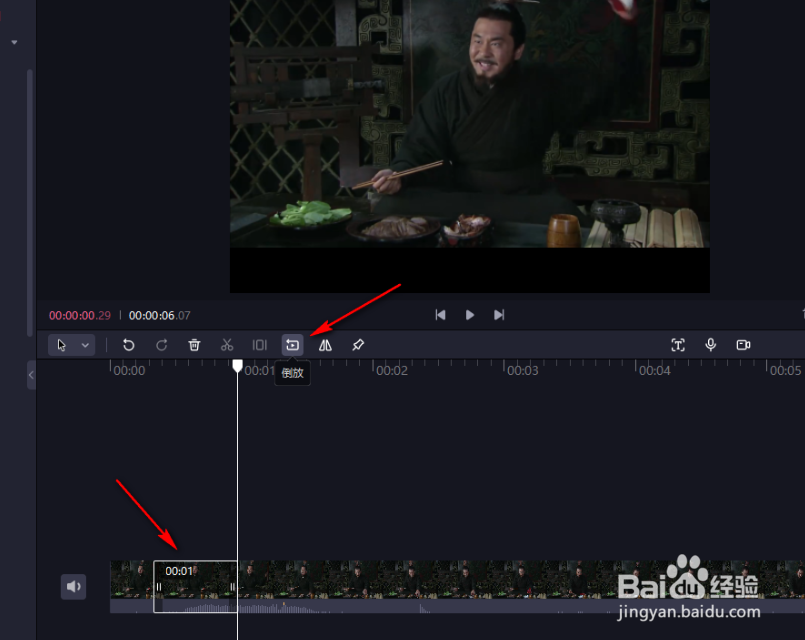Redo the last undone edit
The image size is (805, 640).
pos(161,345)
